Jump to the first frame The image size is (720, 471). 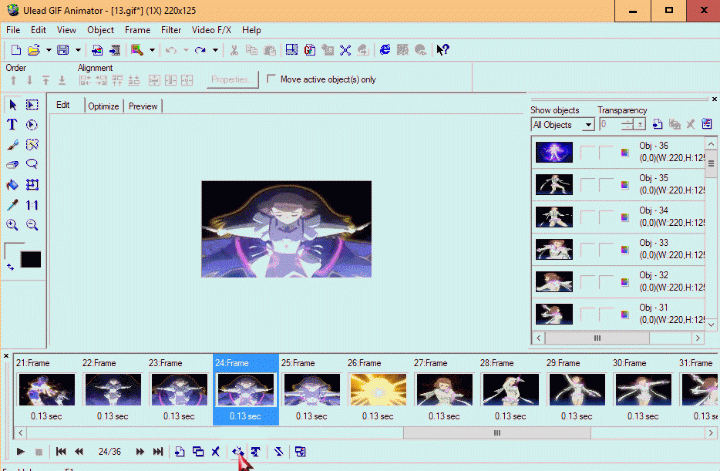coord(61,452)
